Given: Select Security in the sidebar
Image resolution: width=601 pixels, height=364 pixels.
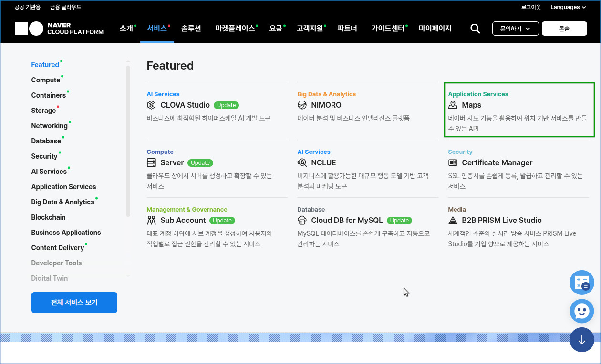Looking at the screenshot, I should [x=44, y=156].
